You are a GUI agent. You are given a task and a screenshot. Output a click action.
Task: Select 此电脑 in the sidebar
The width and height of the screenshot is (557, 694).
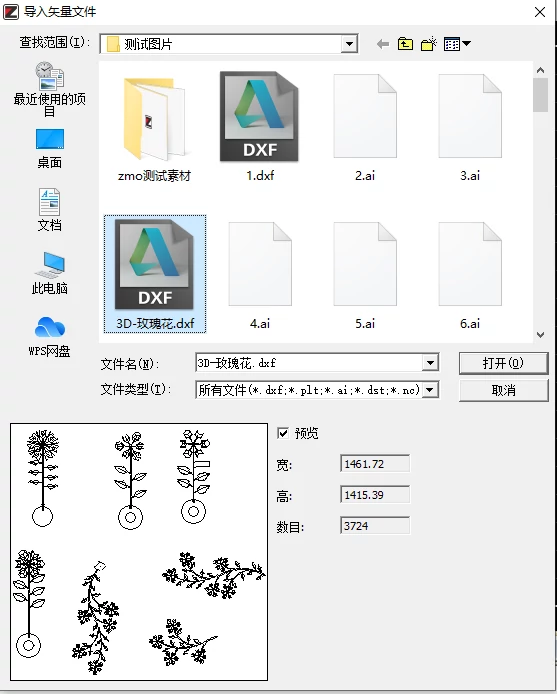click(x=50, y=273)
